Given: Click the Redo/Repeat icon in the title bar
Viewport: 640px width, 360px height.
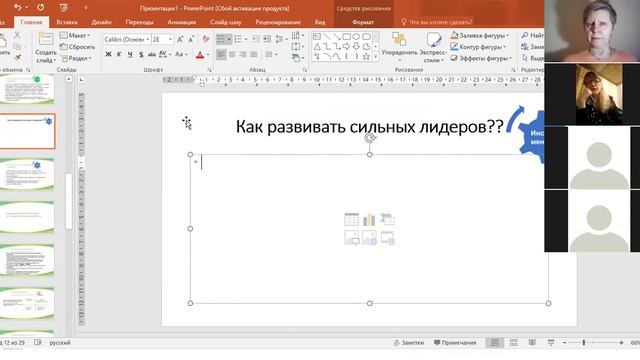Looking at the screenshot, I should tap(40, 7).
